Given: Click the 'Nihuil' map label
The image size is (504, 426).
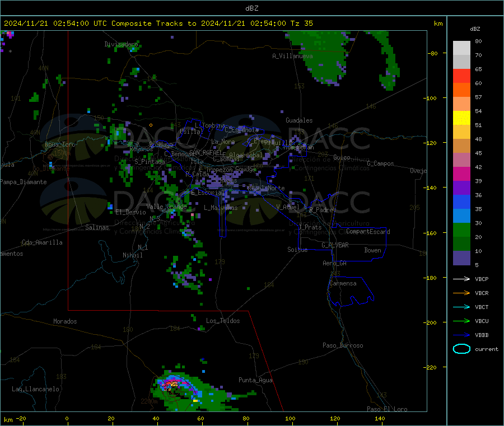Looking at the screenshot, I should coord(132,255).
